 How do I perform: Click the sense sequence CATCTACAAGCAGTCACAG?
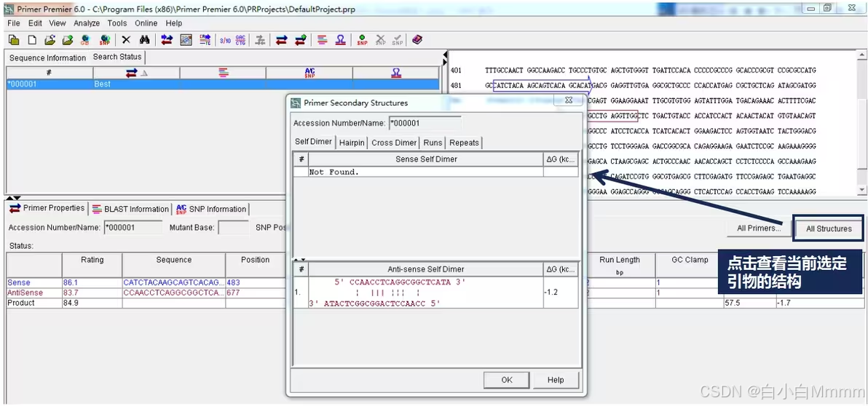[174, 282]
